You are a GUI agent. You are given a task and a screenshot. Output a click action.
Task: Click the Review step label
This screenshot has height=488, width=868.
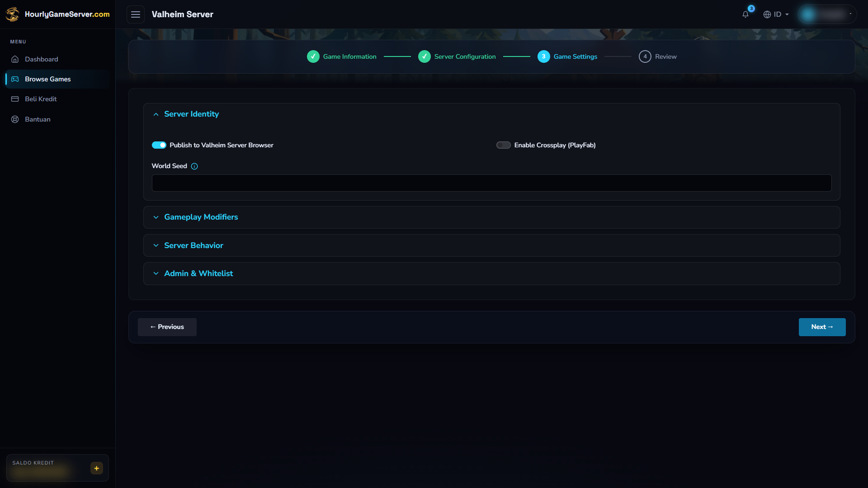coord(665,56)
